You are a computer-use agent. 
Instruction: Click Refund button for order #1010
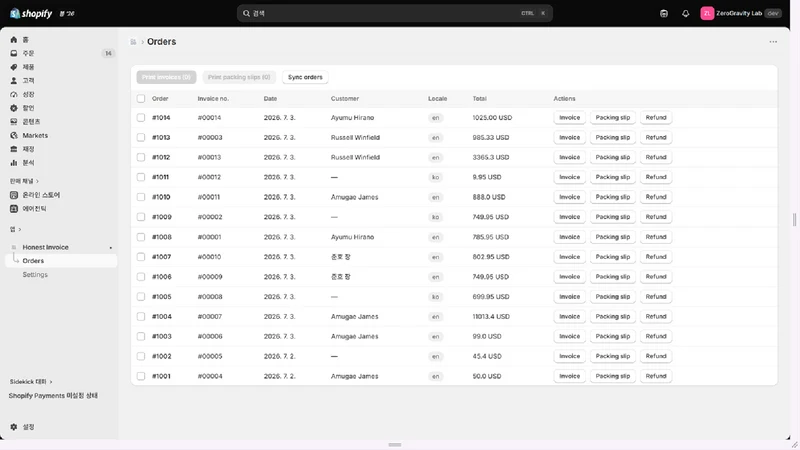(656, 197)
